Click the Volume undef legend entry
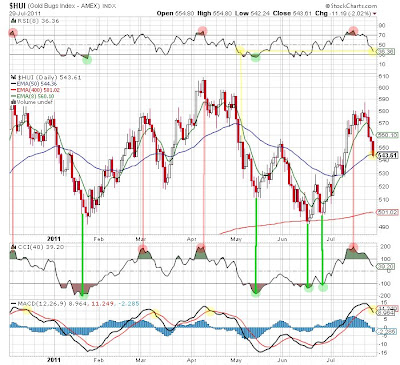 pyautogui.click(x=34, y=102)
